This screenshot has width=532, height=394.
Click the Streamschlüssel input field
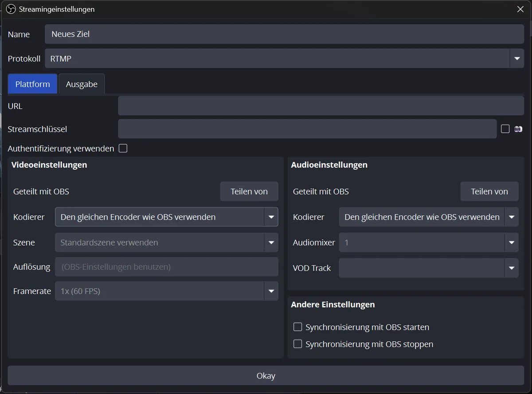(x=307, y=129)
